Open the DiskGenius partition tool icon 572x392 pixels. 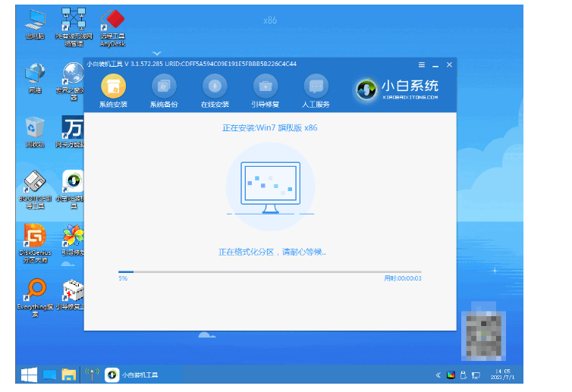coord(35,241)
